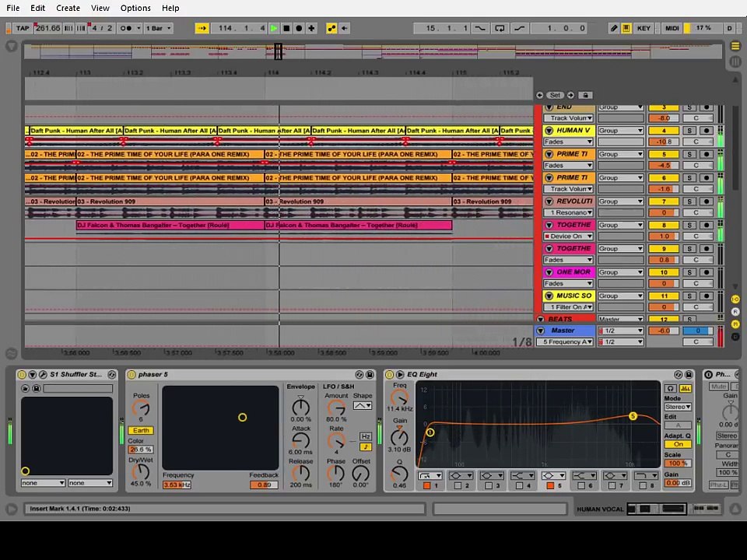Open the File menu
747x560 pixels.
[13, 8]
